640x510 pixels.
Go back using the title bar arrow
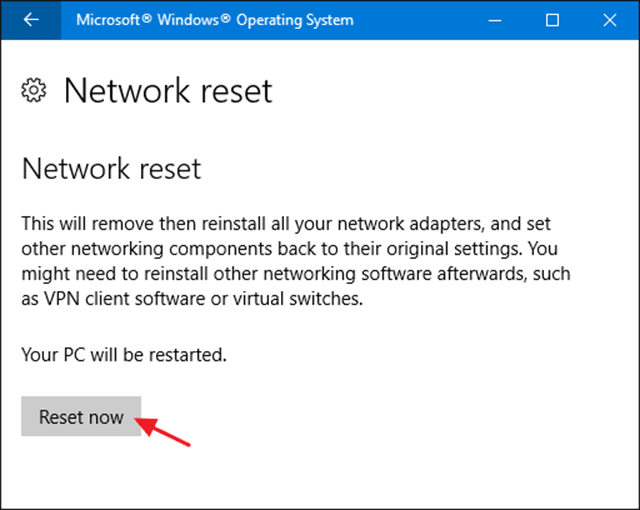click(31, 20)
